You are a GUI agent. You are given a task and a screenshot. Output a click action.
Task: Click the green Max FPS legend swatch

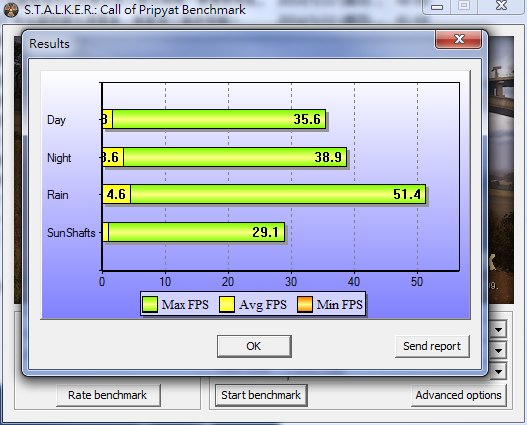click(150, 304)
